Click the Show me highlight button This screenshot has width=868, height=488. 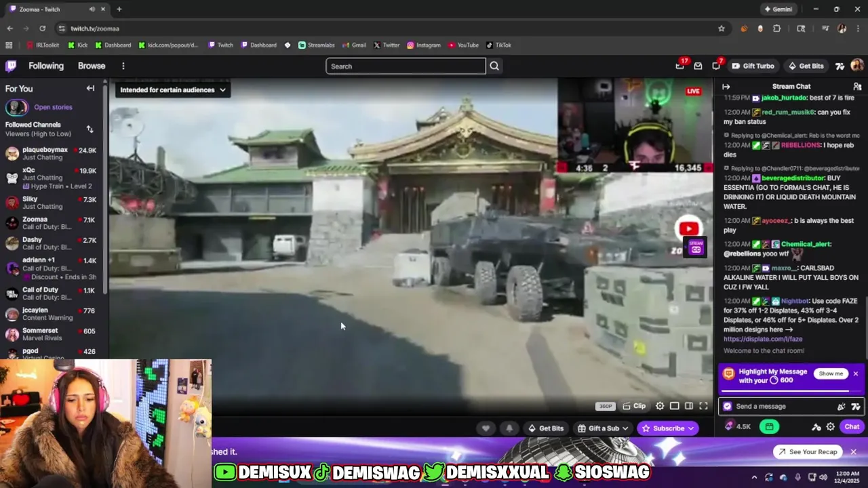(831, 373)
